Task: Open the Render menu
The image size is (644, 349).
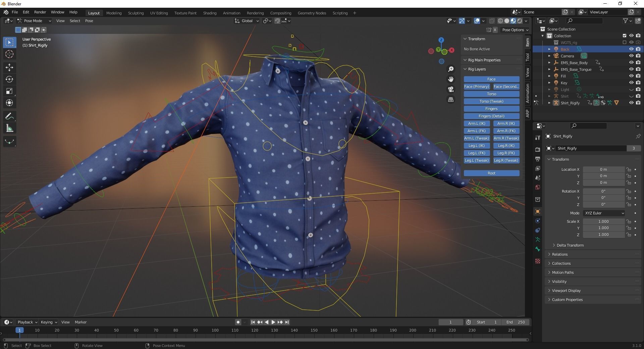Action: coord(40,12)
